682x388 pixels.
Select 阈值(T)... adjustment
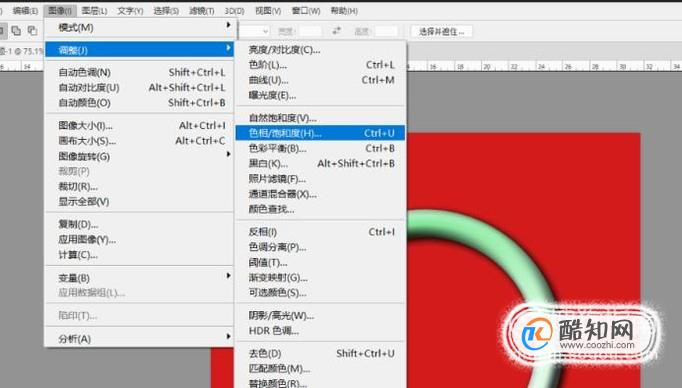coord(321,262)
